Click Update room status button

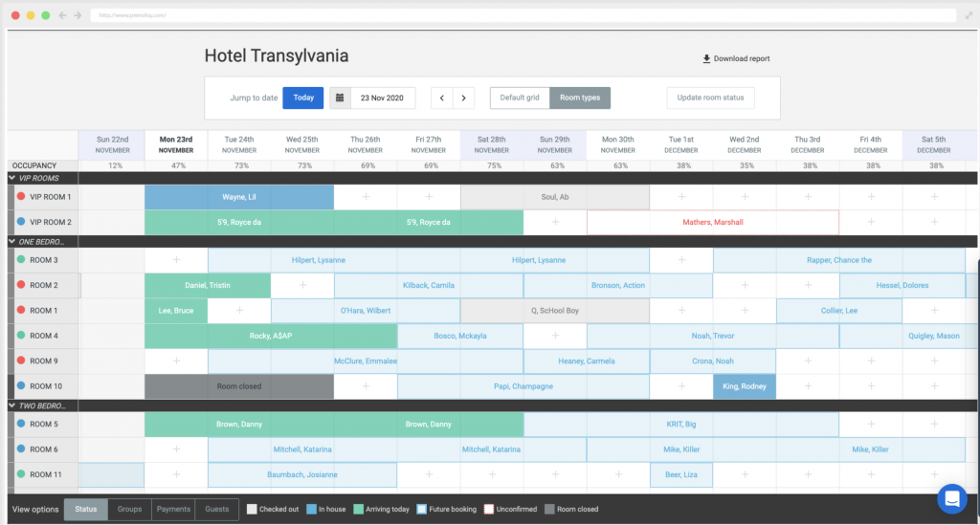pyautogui.click(x=711, y=98)
